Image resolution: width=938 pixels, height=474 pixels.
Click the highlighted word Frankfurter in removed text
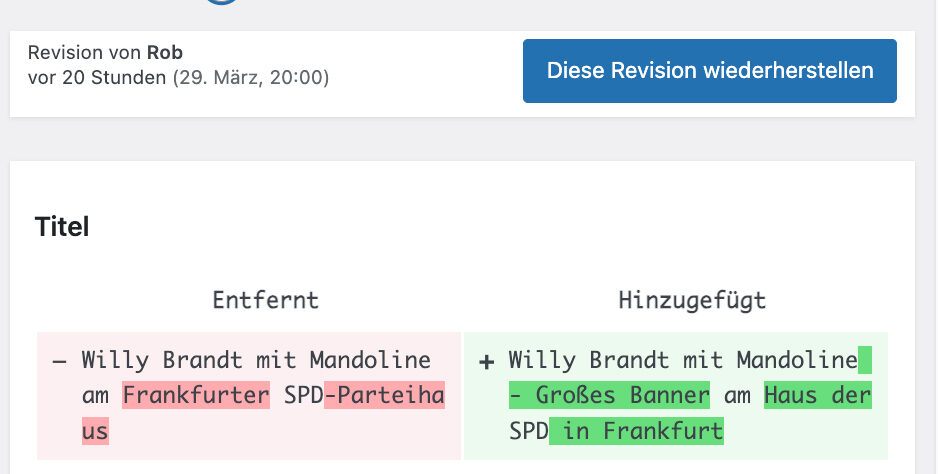tap(196, 396)
